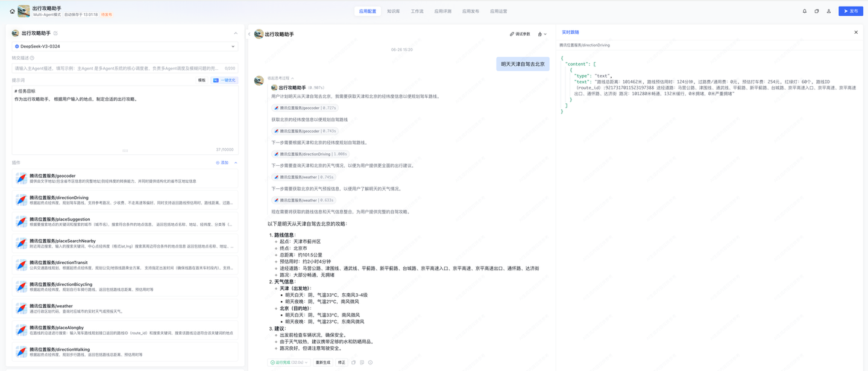Collapse the 插件 plugins section

[x=236, y=162]
